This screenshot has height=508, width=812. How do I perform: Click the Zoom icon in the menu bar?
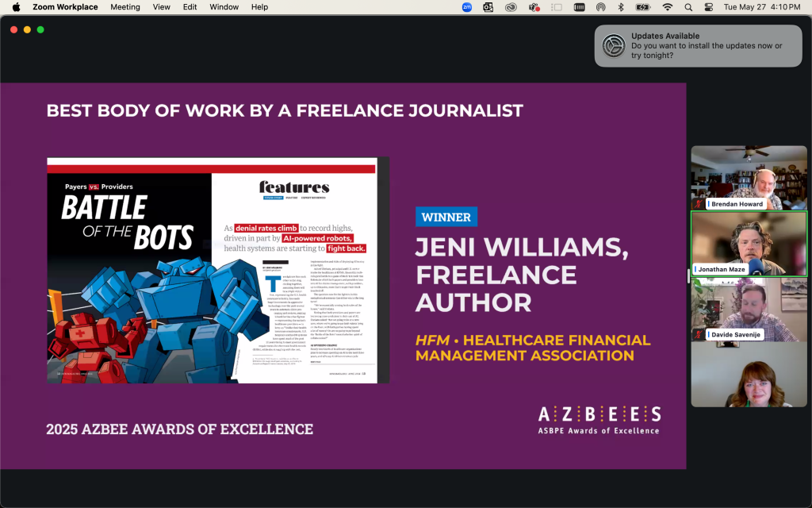pyautogui.click(x=467, y=7)
